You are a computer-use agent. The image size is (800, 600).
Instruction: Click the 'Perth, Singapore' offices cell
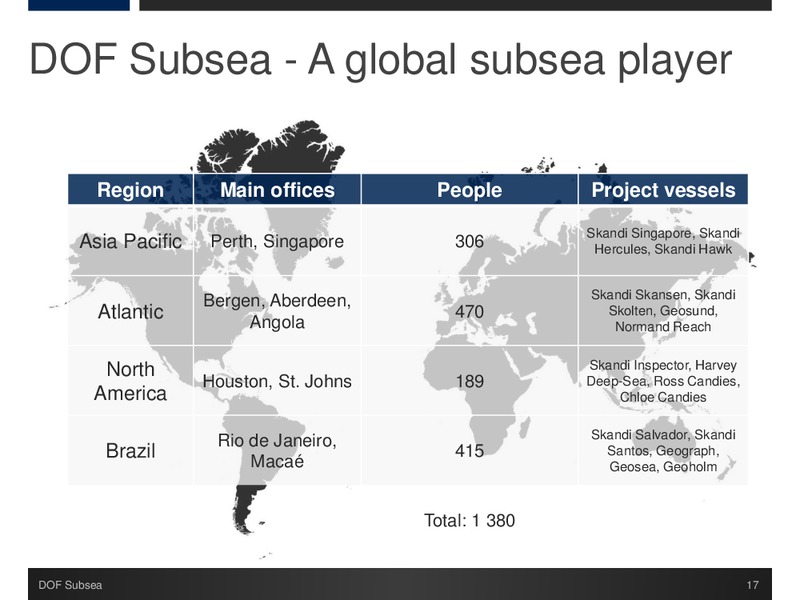tap(277, 241)
